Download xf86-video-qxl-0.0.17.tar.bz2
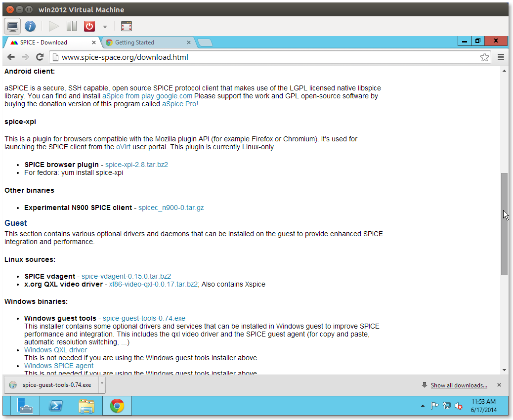 point(153,284)
